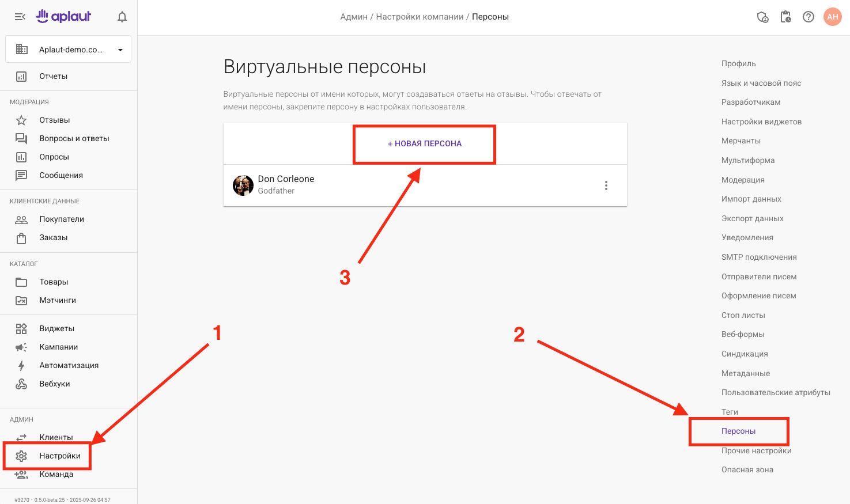850x504 pixels.
Task: Click the Don Corleone avatar picture
Action: [243, 185]
